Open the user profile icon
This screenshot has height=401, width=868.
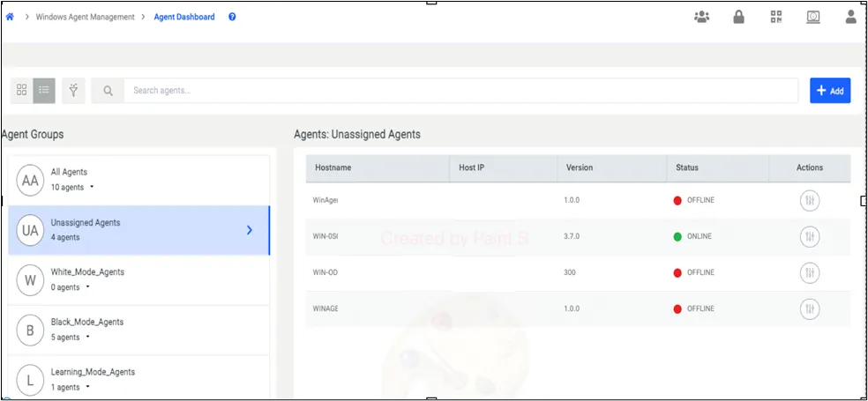tap(851, 17)
